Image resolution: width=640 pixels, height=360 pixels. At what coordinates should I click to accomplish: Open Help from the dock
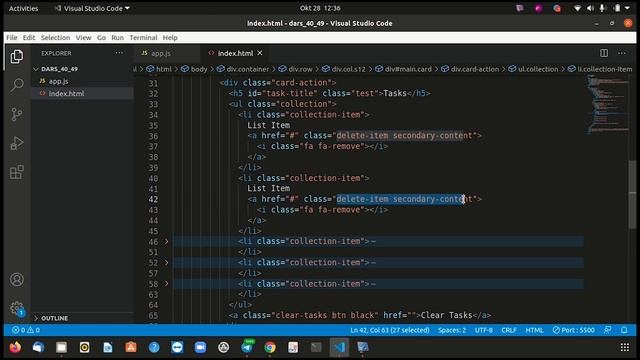pos(154,347)
